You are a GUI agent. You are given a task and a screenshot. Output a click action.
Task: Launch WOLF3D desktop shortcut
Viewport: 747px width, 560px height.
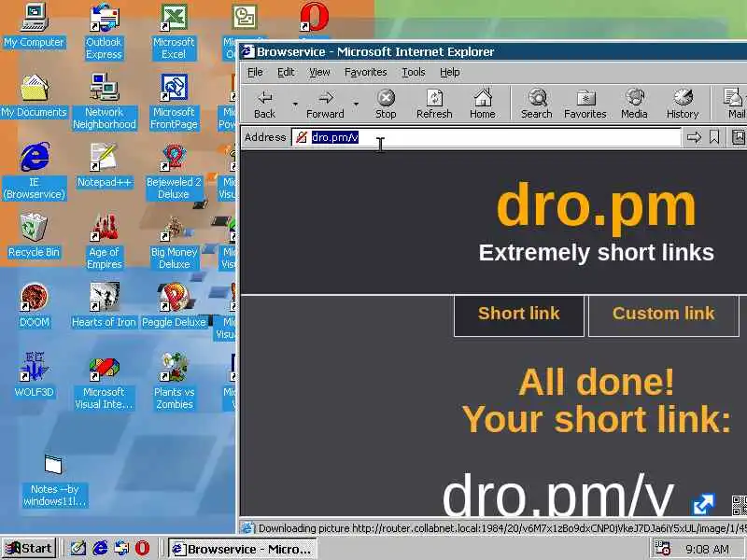pos(34,376)
